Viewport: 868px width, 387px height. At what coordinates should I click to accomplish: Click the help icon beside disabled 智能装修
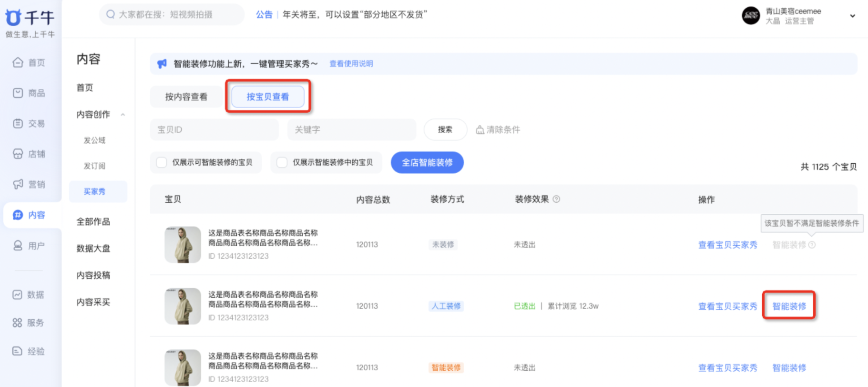click(x=812, y=245)
